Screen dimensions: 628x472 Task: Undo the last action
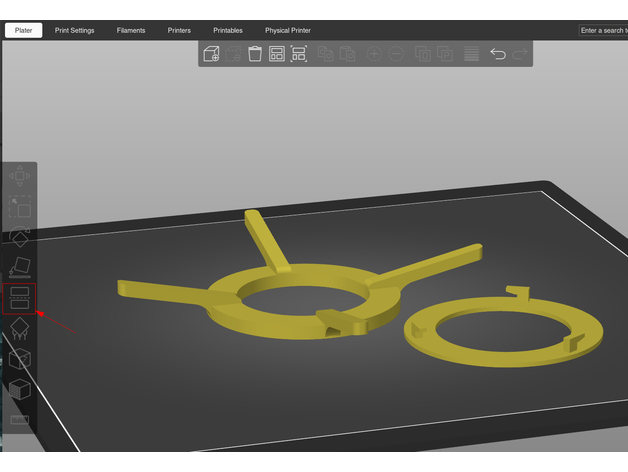tap(497, 54)
